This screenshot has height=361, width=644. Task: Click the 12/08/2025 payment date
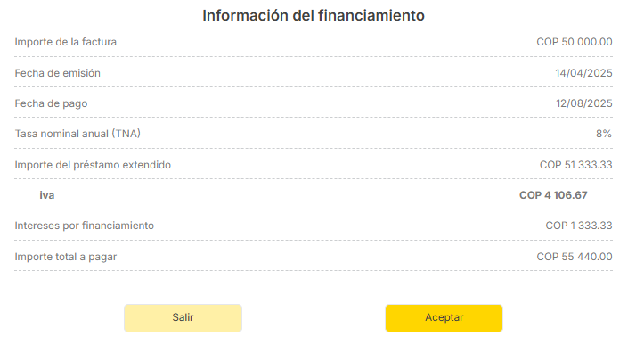(x=583, y=103)
